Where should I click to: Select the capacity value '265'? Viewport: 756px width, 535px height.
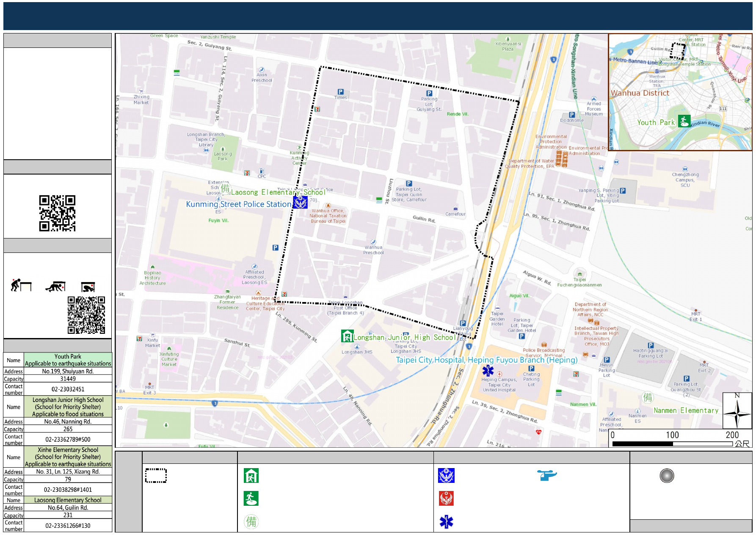pyautogui.click(x=68, y=429)
